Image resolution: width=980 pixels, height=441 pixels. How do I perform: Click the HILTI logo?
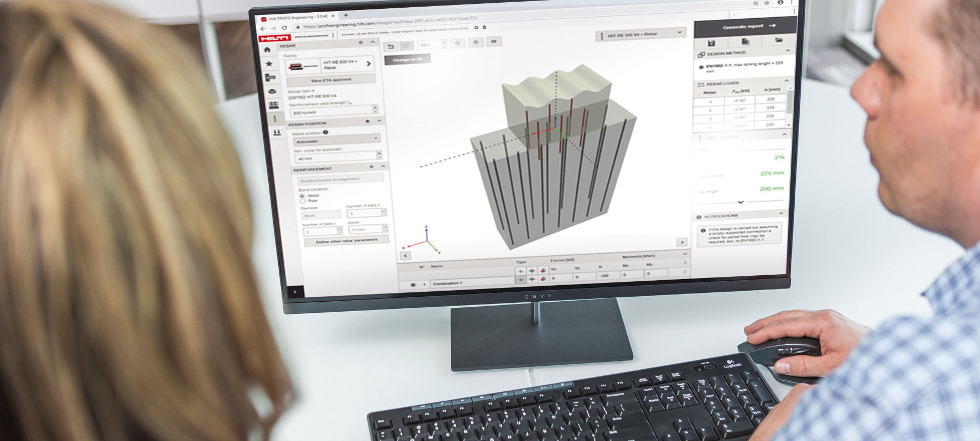tap(275, 38)
